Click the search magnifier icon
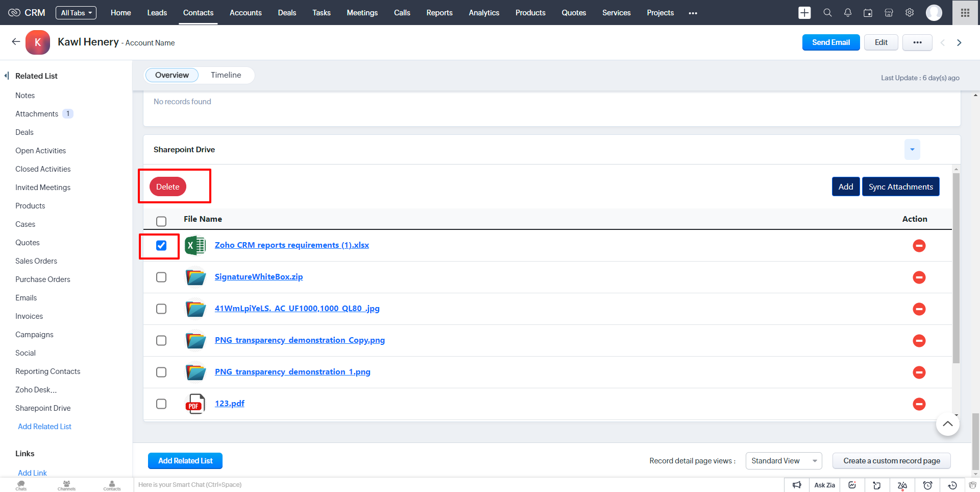 [x=827, y=13]
